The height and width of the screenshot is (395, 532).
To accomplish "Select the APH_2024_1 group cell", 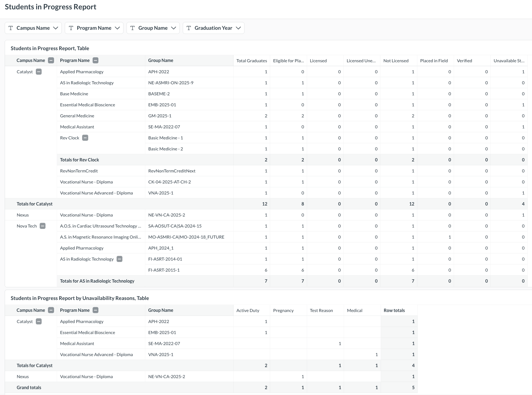I will click(189, 248).
